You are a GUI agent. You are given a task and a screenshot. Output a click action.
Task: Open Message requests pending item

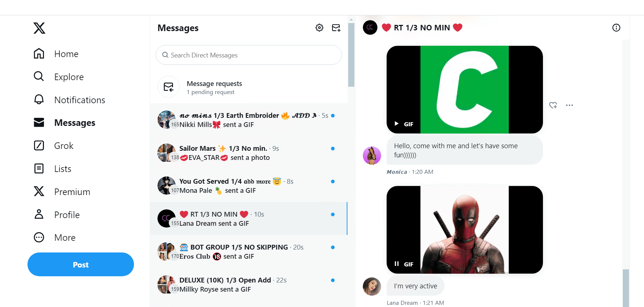(249, 87)
